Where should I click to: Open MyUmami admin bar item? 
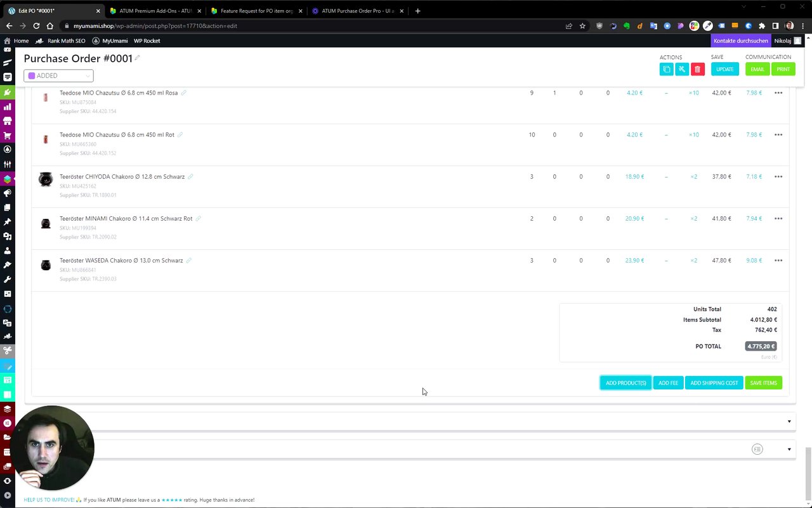pyautogui.click(x=110, y=41)
